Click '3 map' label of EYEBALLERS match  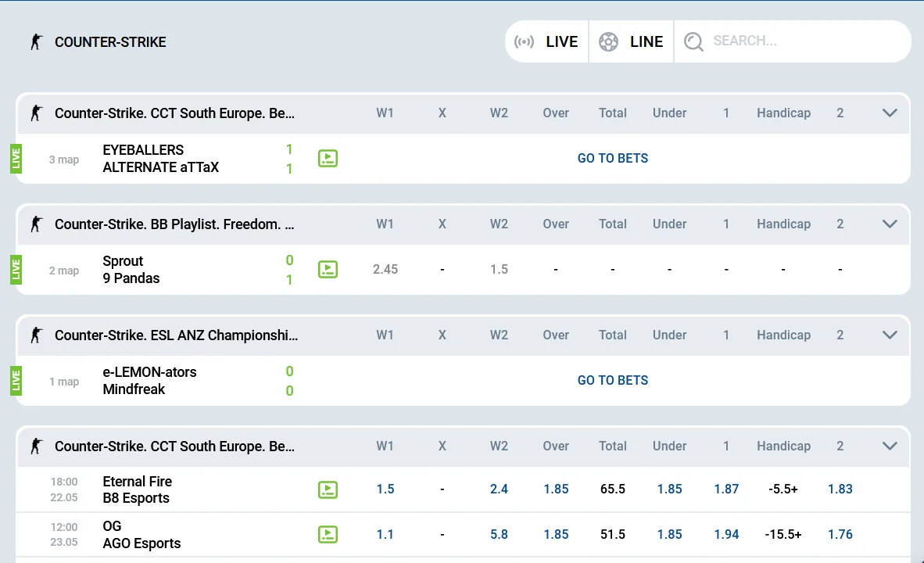[63, 160]
